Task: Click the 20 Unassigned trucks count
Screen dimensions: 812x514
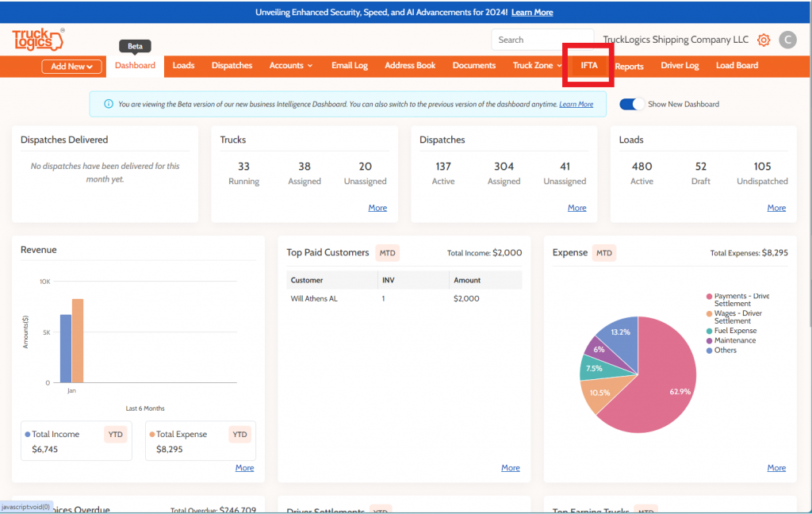Action: point(365,167)
